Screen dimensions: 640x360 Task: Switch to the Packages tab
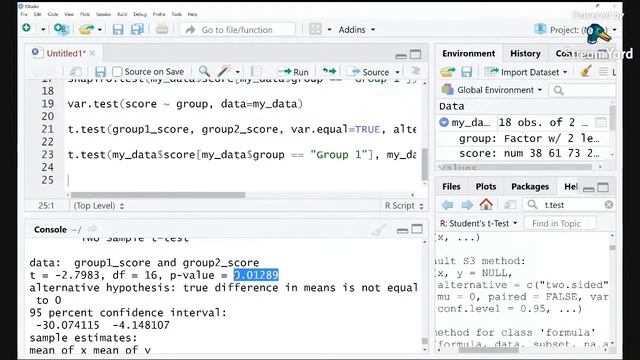[x=530, y=187]
